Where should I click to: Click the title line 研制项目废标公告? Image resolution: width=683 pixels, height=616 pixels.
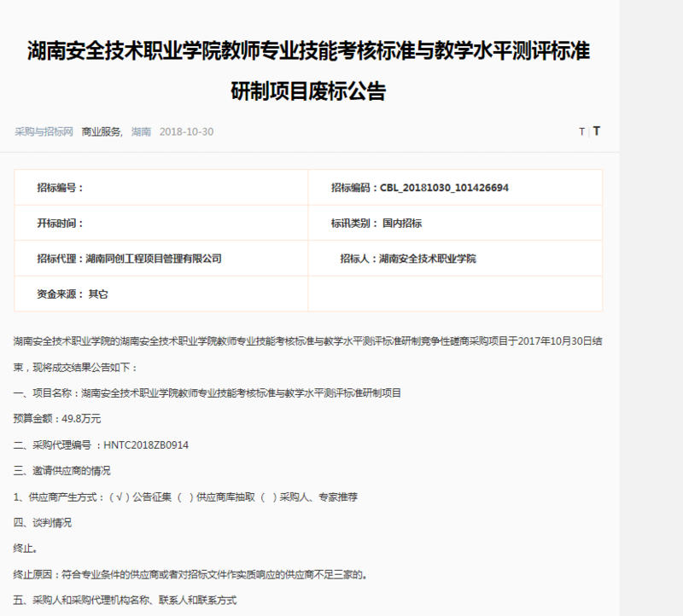pos(308,91)
